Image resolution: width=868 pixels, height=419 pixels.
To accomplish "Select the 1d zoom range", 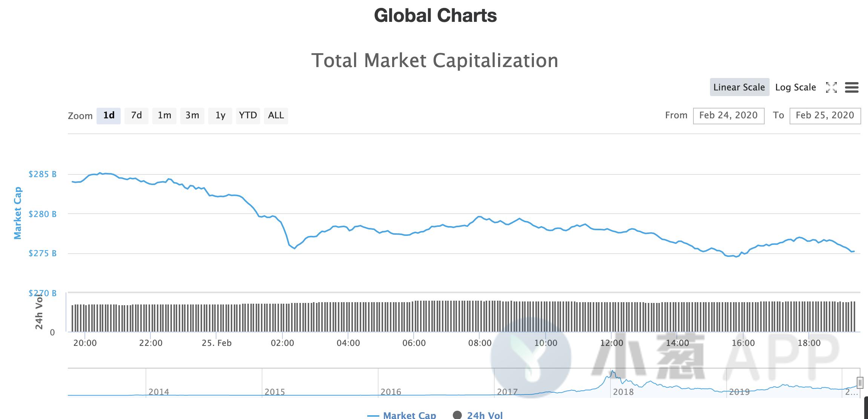I will click(109, 115).
